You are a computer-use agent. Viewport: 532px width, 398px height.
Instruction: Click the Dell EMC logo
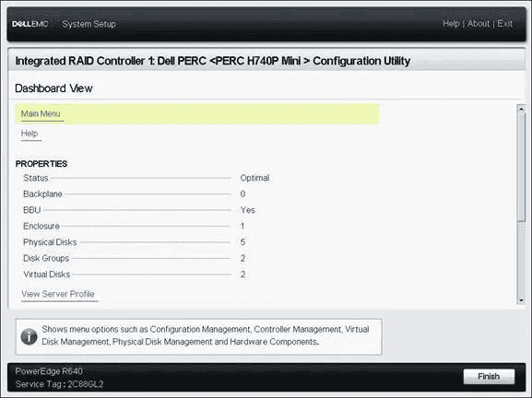point(30,24)
